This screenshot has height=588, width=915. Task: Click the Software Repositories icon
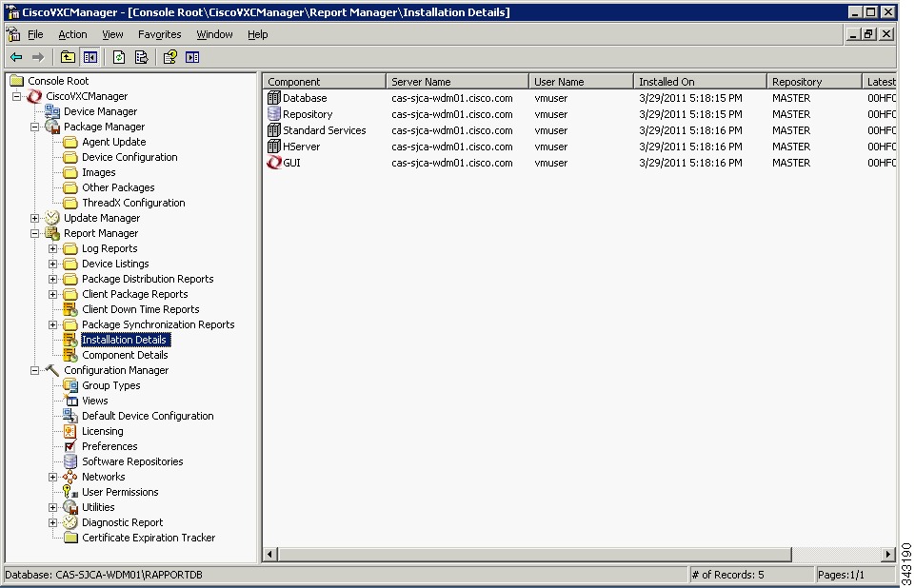pos(70,461)
